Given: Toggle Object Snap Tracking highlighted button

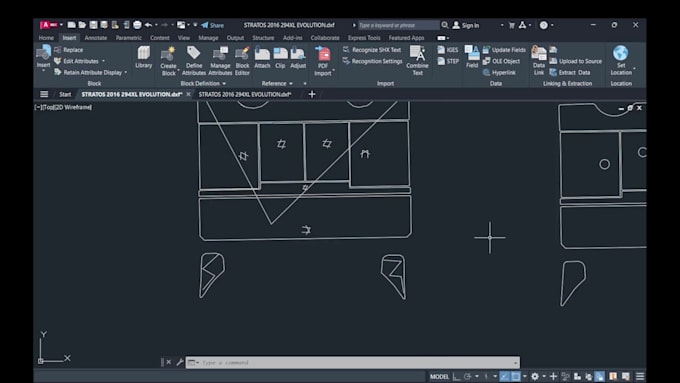Looking at the screenshot, I should pos(504,376).
